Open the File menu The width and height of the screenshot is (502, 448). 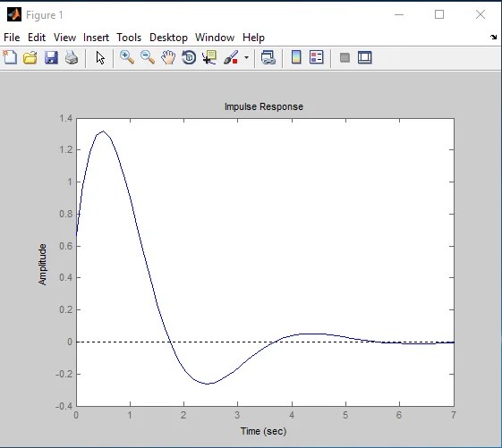click(12, 38)
